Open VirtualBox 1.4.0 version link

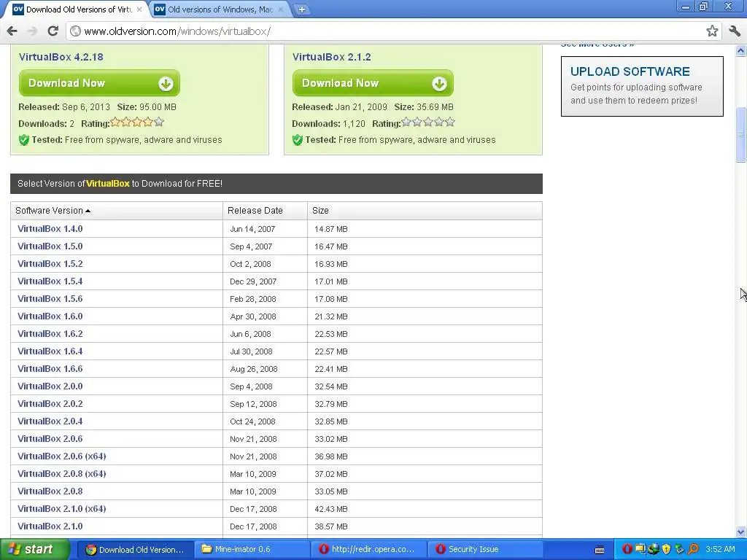click(x=50, y=229)
